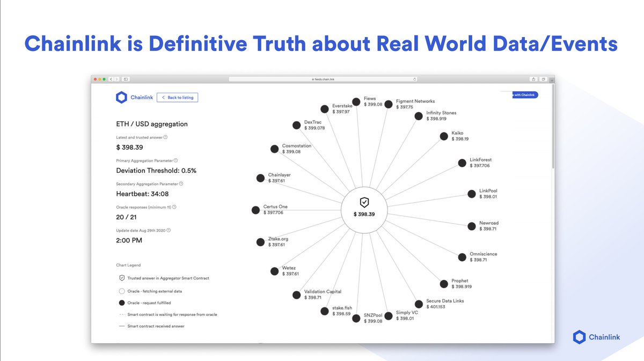Click the Safari forward navigation arrow
Image resolution: width=644 pixels, height=361 pixels.
[x=116, y=79]
